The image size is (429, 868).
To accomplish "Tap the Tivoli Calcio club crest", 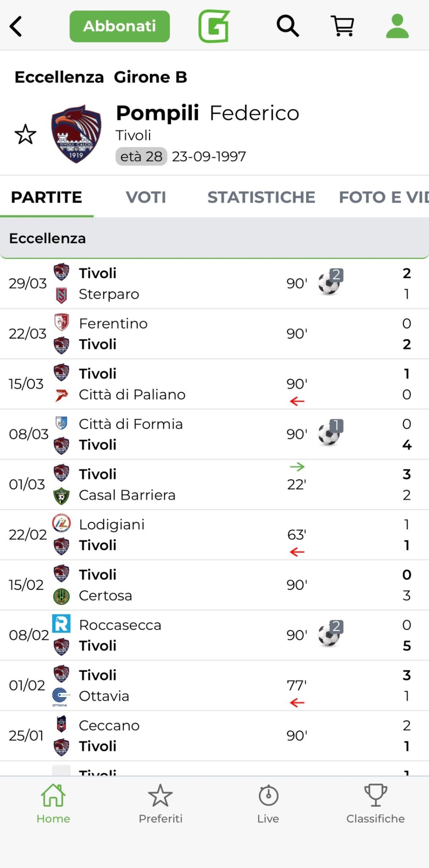I will point(76,134).
